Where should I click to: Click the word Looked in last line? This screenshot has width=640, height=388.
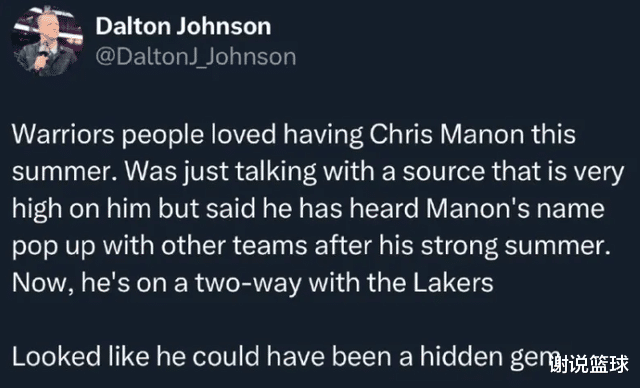click(56, 357)
